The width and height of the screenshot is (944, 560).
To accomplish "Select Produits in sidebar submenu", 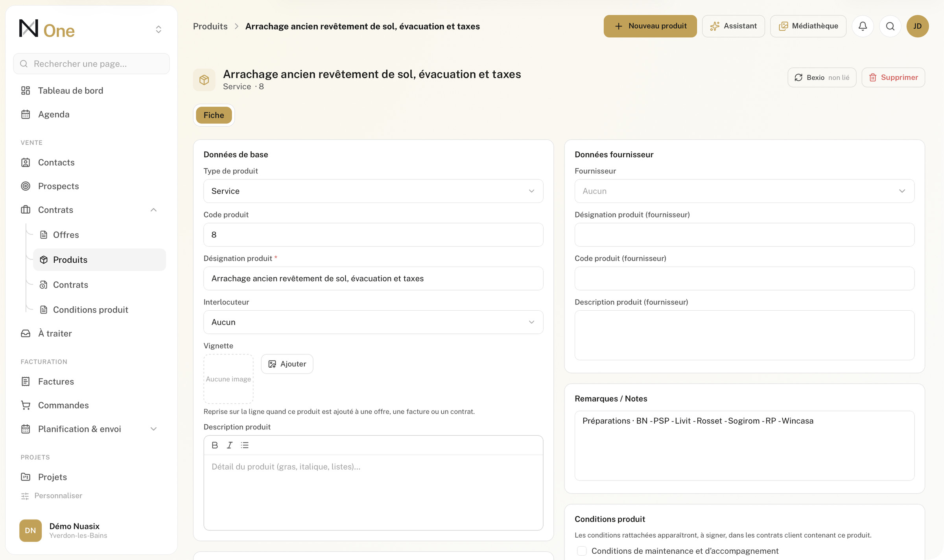I will (x=100, y=260).
